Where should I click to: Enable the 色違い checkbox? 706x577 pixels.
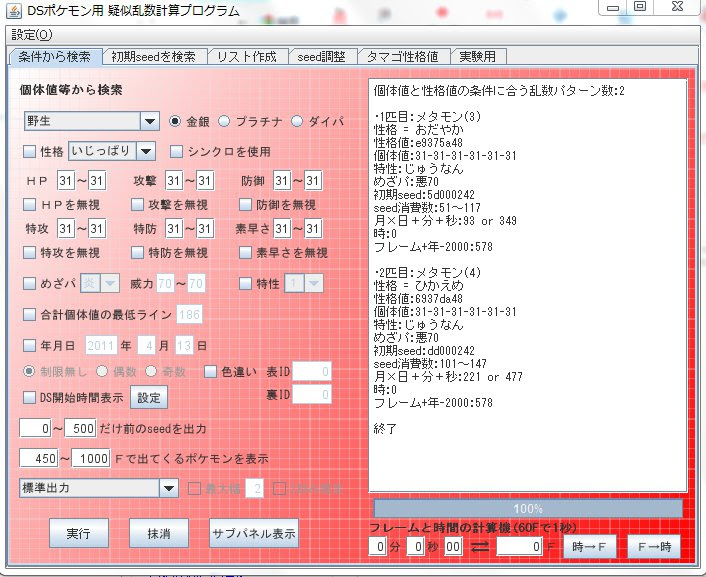(x=210, y=371)
